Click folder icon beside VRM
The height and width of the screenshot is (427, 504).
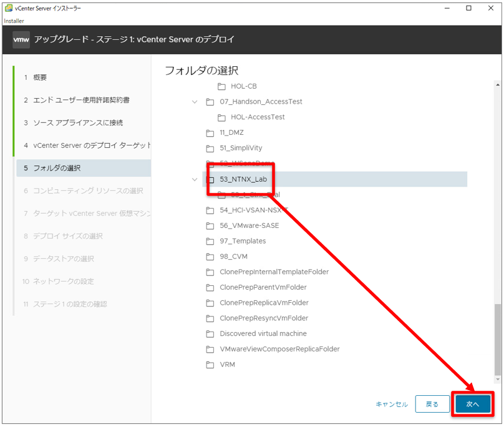210,365
